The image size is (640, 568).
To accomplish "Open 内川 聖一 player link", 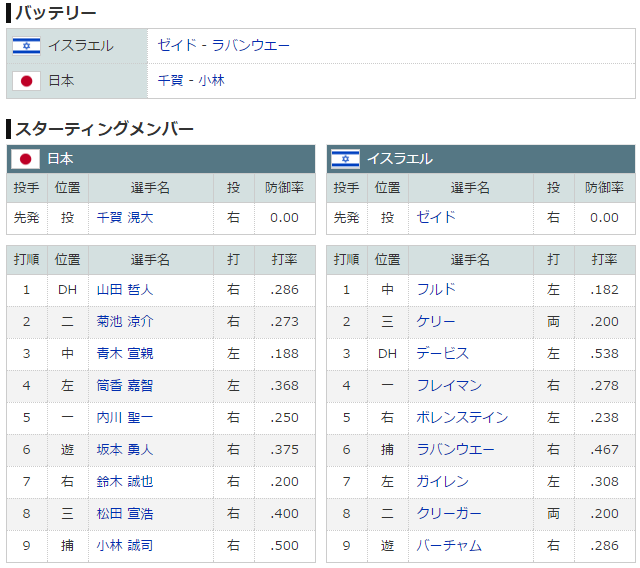I will click(x=125, y=417).
